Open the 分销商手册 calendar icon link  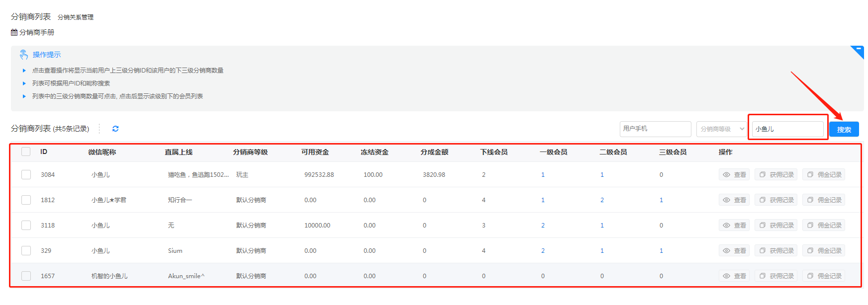(x=14, y=32)
